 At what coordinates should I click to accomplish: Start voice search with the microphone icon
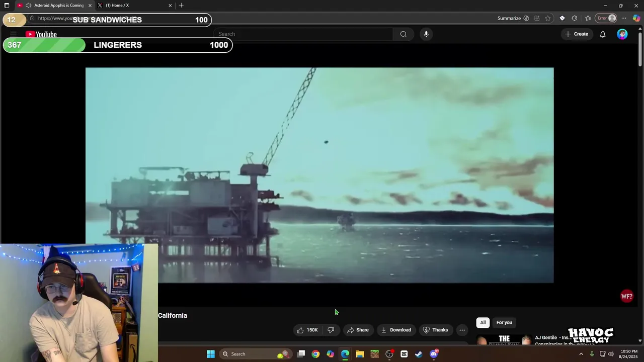[x=426, y=34]
